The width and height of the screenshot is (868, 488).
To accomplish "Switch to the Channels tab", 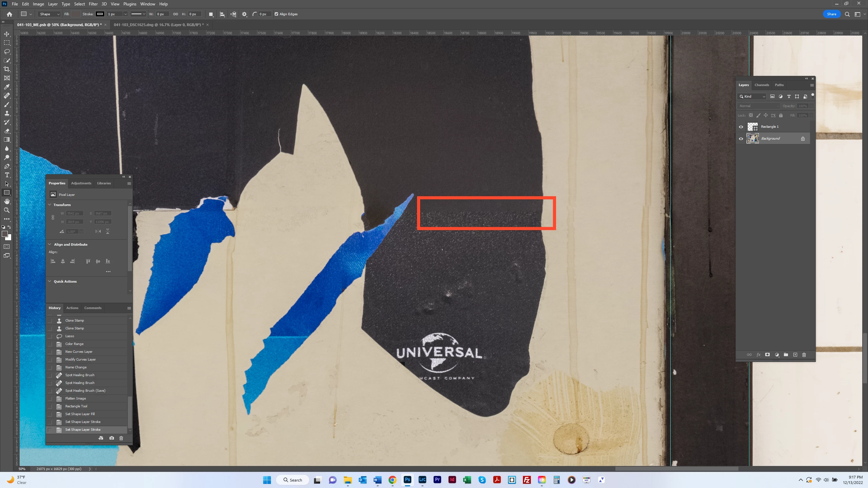I will (x=762, y=85).
